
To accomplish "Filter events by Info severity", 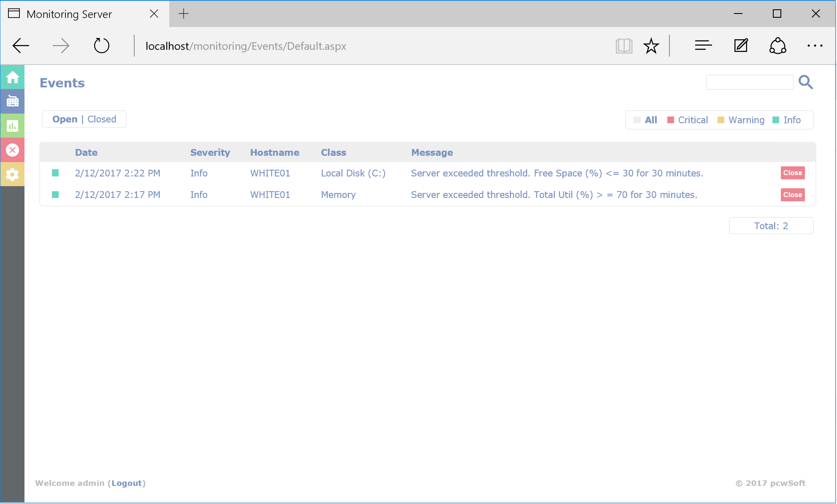I will click(791, 120).
